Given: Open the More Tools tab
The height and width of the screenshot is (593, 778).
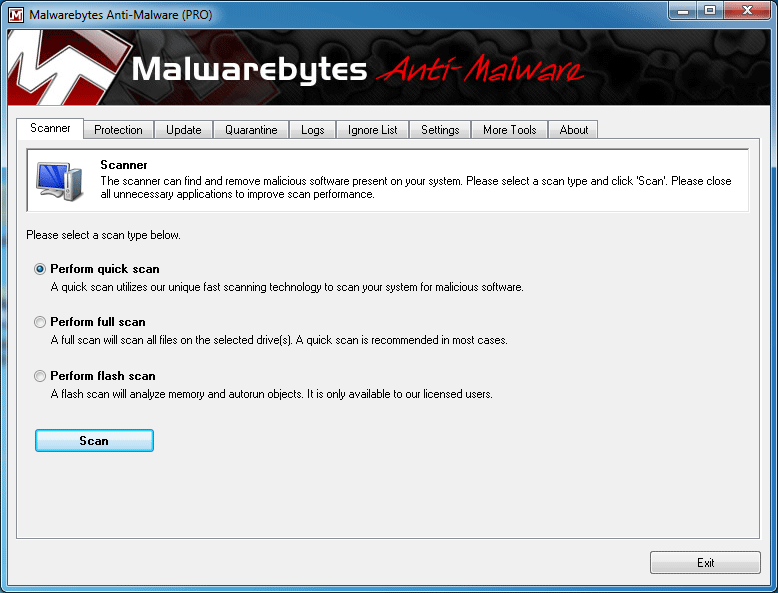Looking at the screenshot, I should 510,130.
